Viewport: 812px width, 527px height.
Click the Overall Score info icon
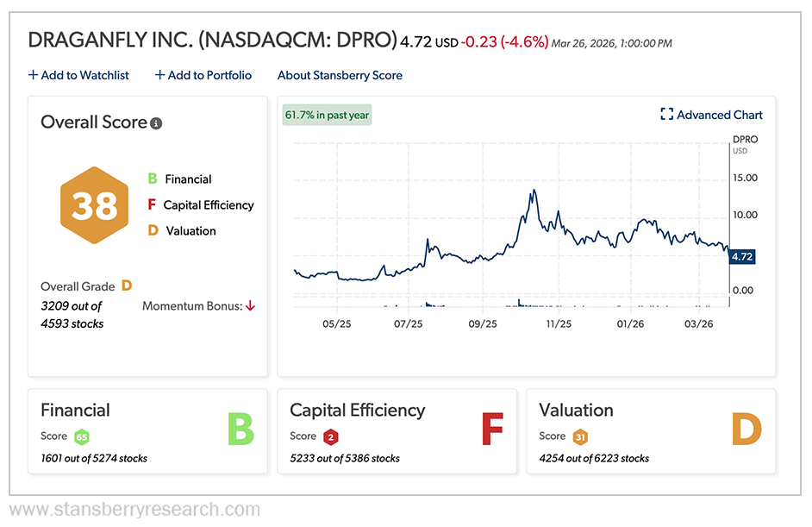156,123
